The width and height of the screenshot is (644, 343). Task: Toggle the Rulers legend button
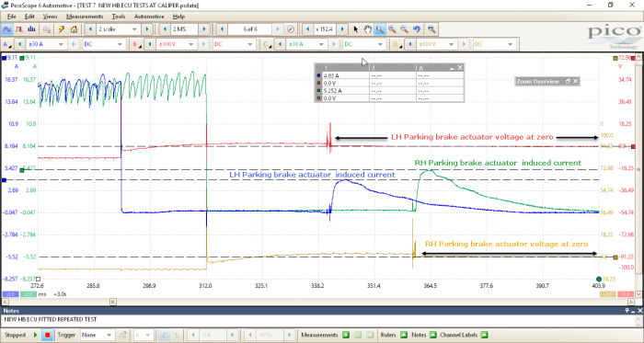coord(404,335)
